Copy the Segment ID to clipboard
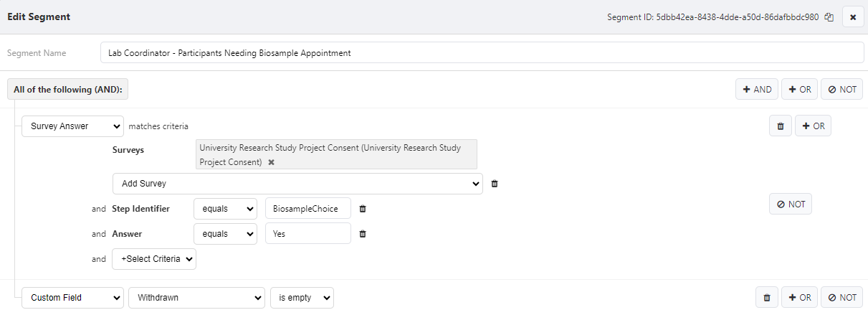868x315 pixels. pyautogui.click(x=829, y=17)
